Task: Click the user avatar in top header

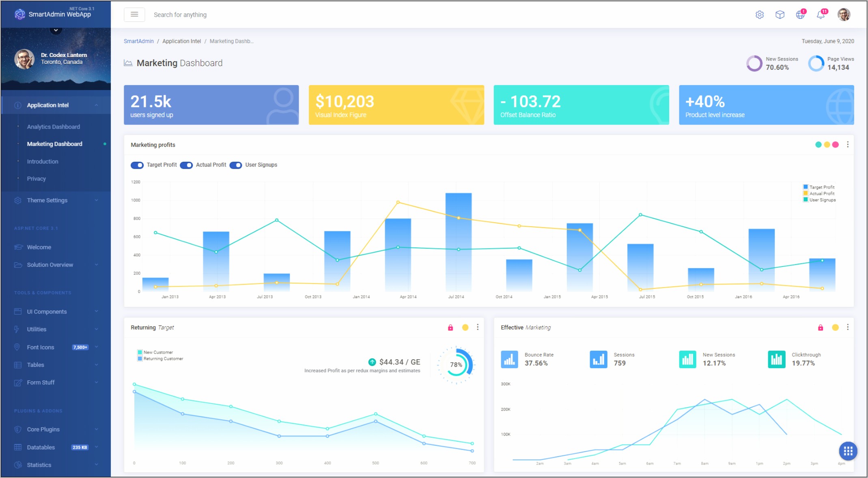Action: coord(844,15)
